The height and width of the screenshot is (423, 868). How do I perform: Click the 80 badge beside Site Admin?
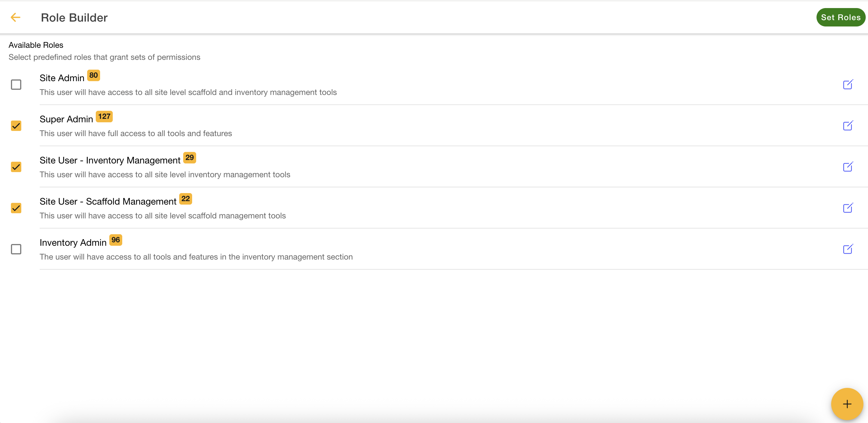pyautogui.click(x=93, y=75)
